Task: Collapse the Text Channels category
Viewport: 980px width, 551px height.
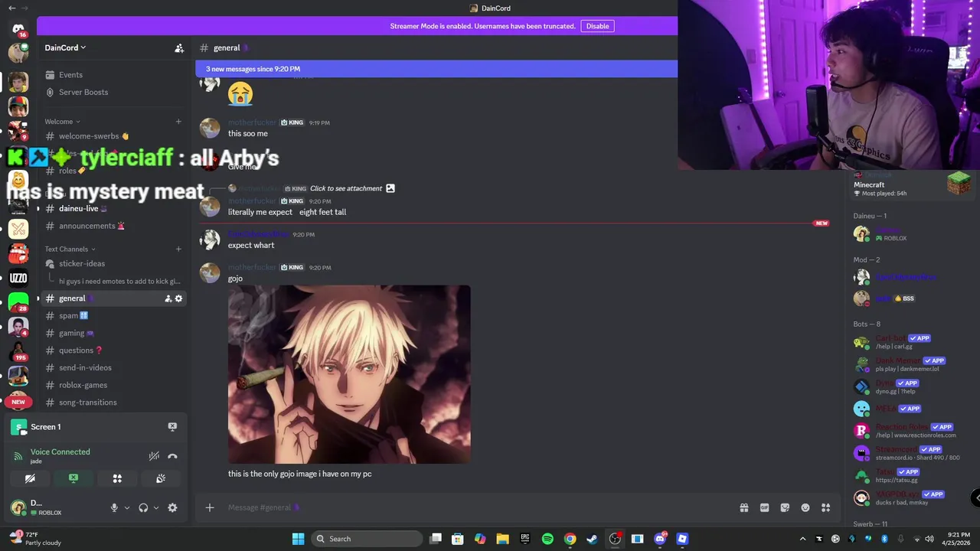Action: (x=70, y=249)
